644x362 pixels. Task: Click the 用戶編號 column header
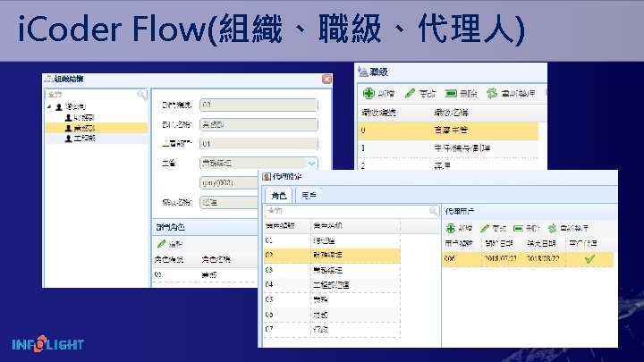tap(459, 243)
